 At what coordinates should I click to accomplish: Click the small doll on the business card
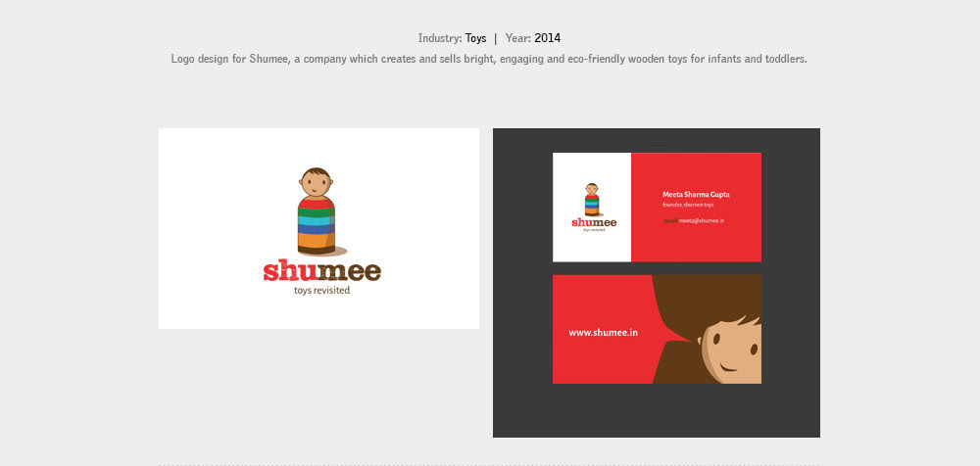coord(592,199)
